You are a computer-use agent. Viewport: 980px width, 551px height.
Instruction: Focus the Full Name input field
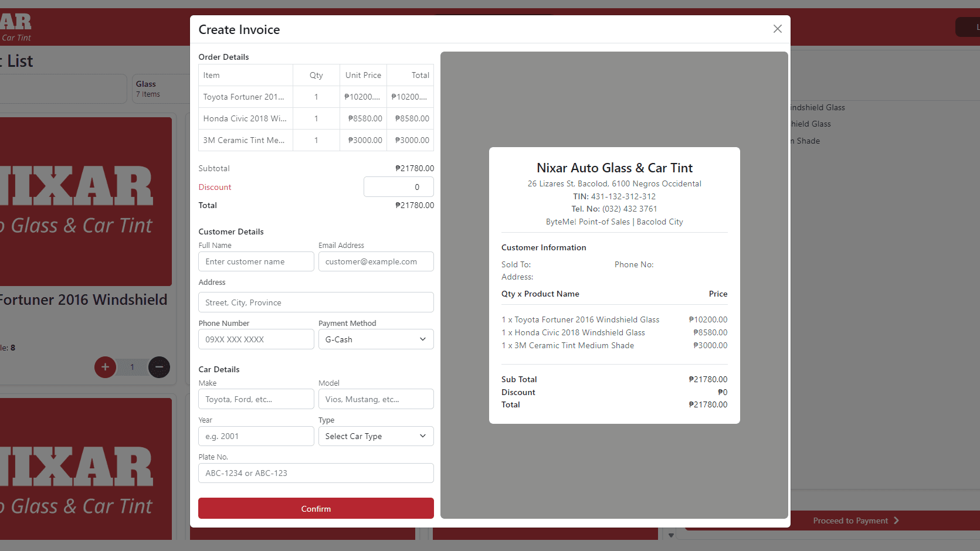tap(256, 261)
